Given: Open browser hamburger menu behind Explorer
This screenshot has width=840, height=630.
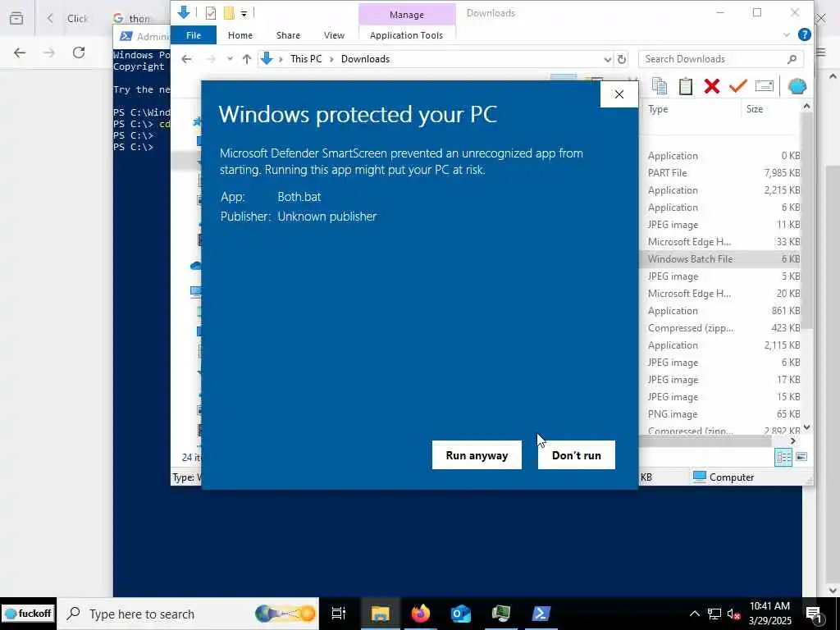Looking at the screenshot, I should (x=820, y=52).
